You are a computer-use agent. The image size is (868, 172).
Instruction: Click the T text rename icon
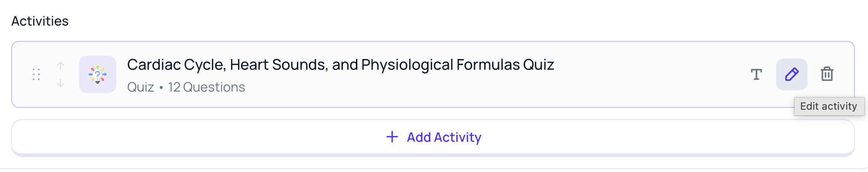click(x=756, y=74)
